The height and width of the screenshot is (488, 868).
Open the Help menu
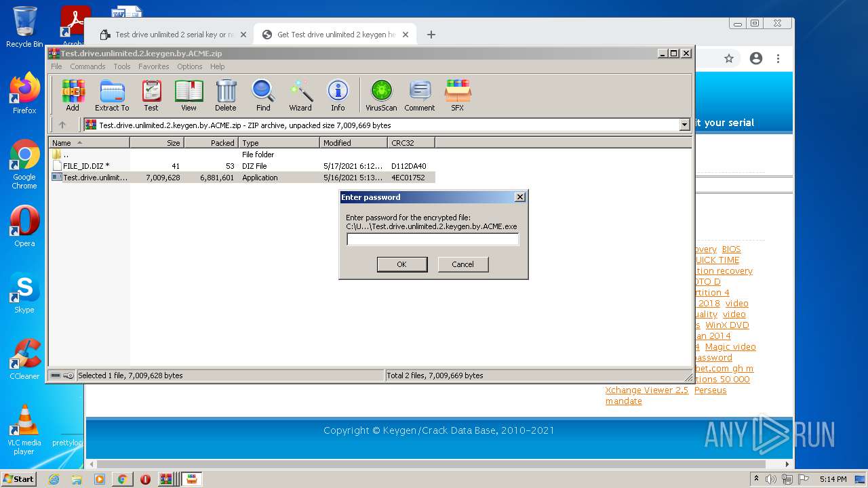pyautogui.click(x=217, y=66)
